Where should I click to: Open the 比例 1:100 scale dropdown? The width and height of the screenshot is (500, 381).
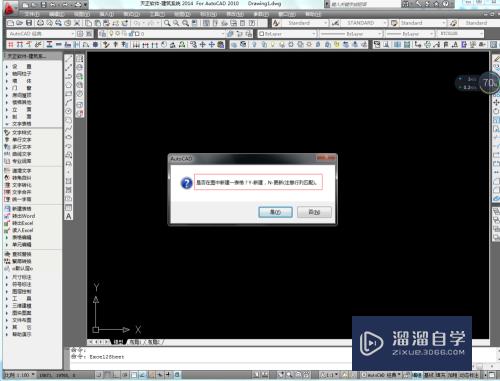tap(19, 375)
